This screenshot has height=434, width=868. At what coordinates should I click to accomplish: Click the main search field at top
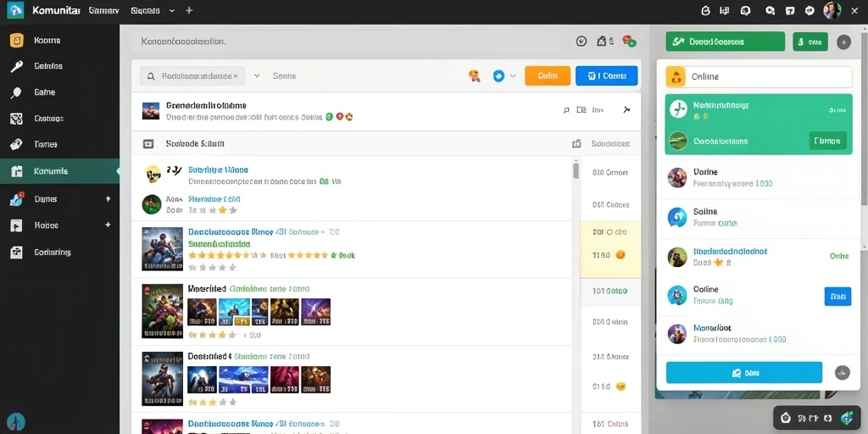point(348,41)
